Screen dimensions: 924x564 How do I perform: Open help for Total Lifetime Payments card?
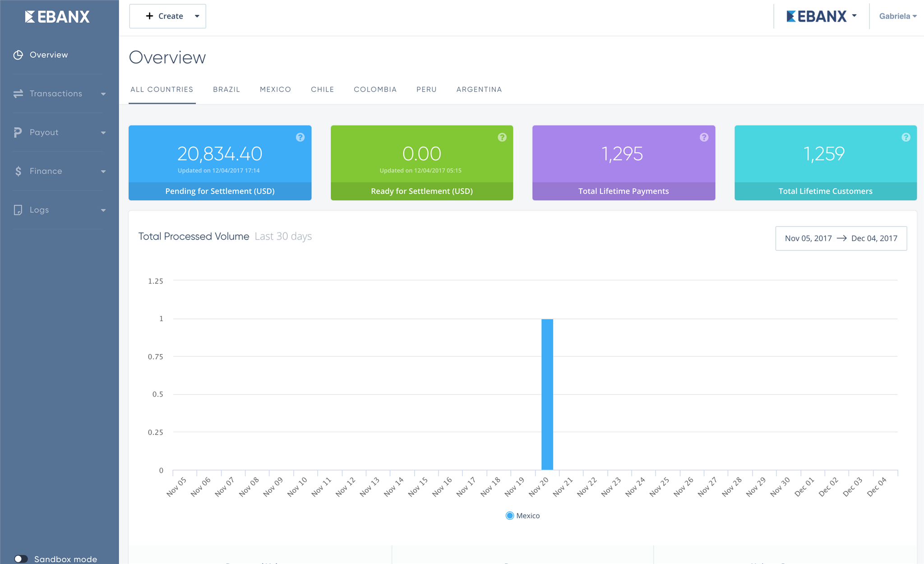click(704, 137)
